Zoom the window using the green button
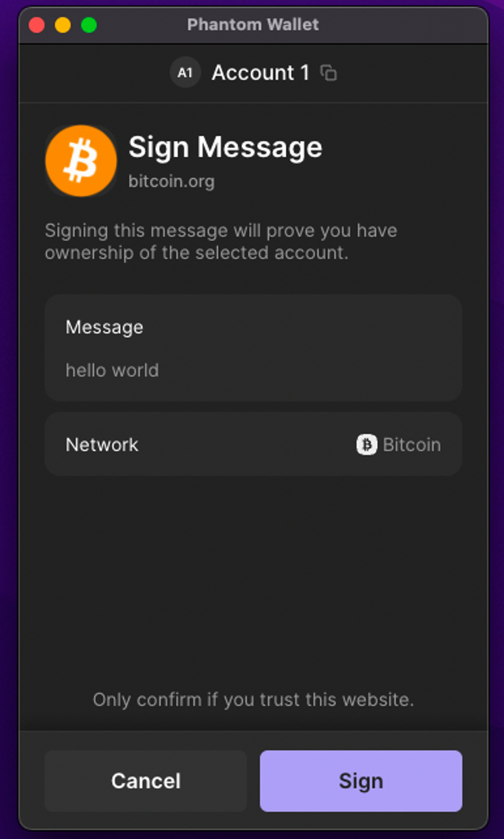504x839 pixels. coord(89,24)
